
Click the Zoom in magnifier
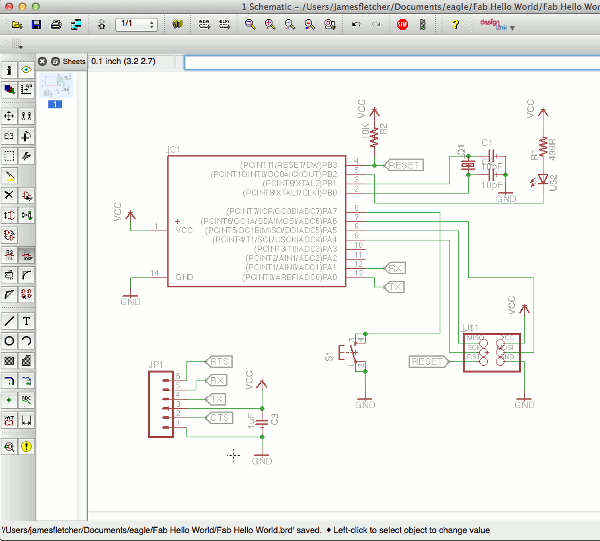tap(270, 25)
